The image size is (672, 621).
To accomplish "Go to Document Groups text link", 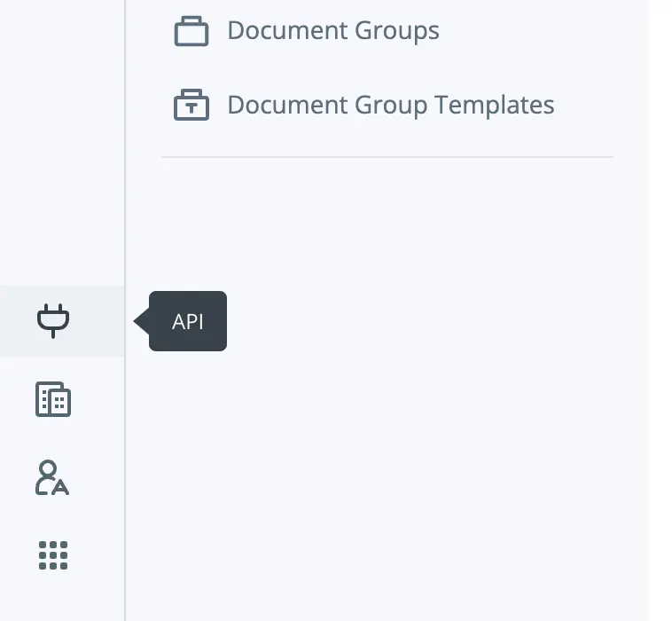I will click(332, 30).
